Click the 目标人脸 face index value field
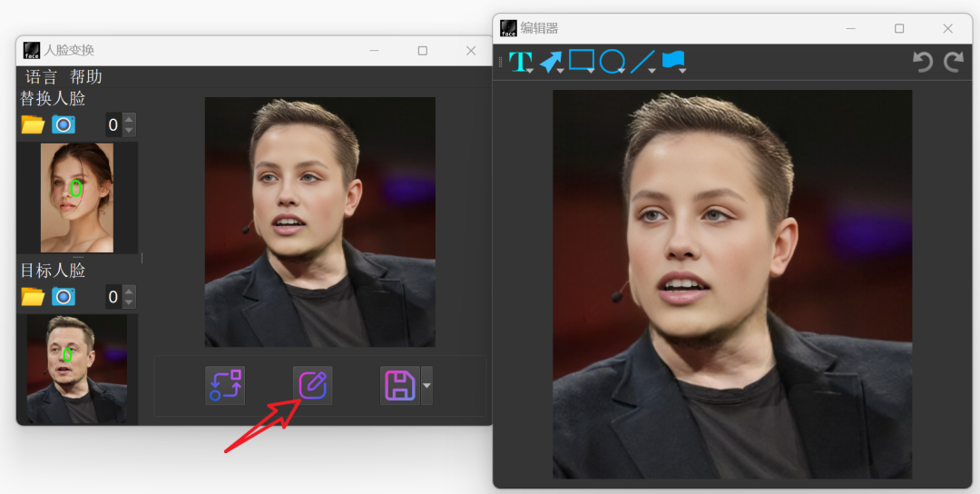The height and width of the screenshot is (494, 980). click(x=113, y=297)
